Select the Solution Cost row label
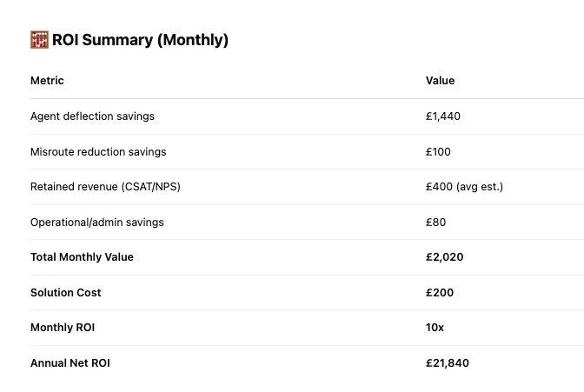The width and height of the screenshot is (584, 392). pos(65,293)
